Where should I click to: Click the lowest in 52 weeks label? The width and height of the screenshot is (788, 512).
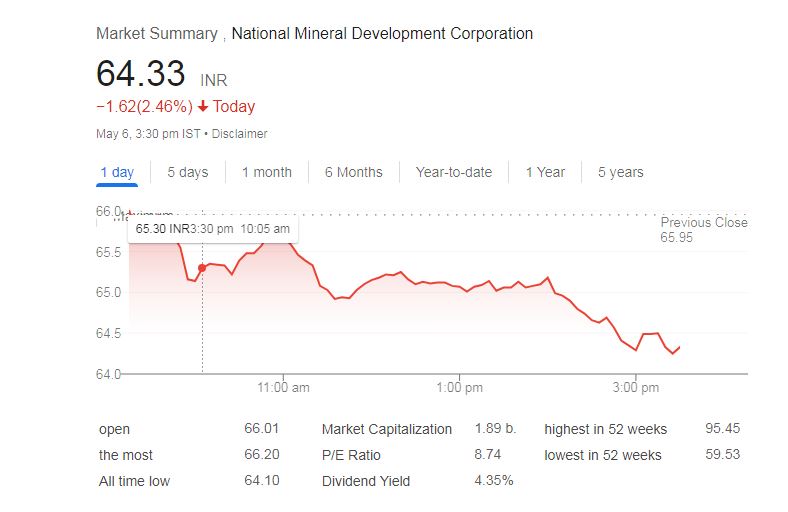[x=603, y=455]
